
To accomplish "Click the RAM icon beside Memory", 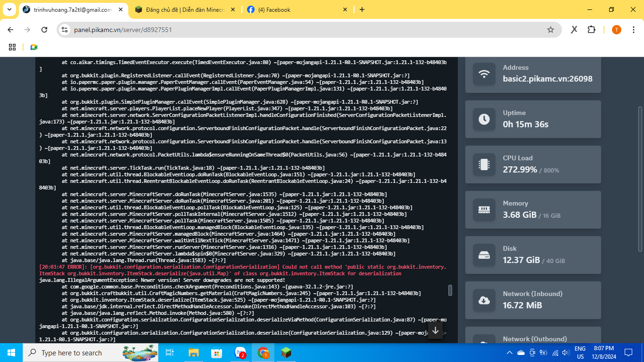I will point(484,210).
